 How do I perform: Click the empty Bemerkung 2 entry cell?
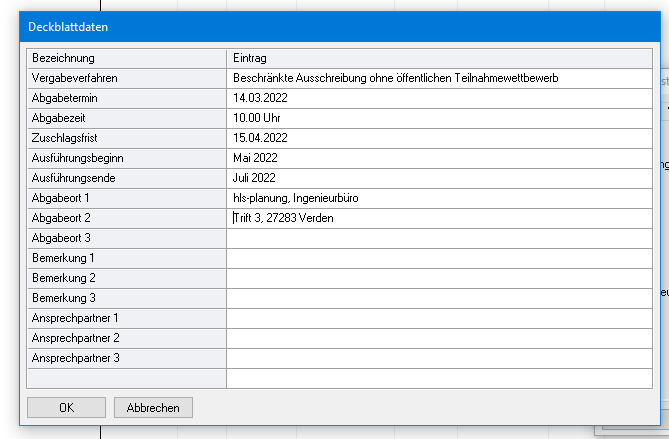click(x=438, y=278)
